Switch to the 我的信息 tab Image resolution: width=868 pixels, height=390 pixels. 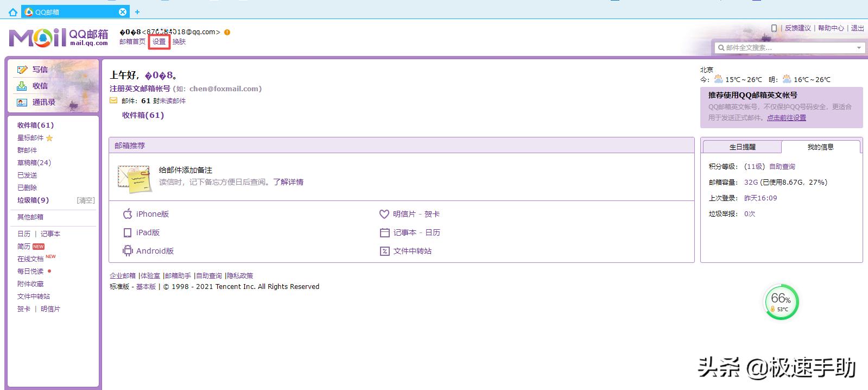820,147
